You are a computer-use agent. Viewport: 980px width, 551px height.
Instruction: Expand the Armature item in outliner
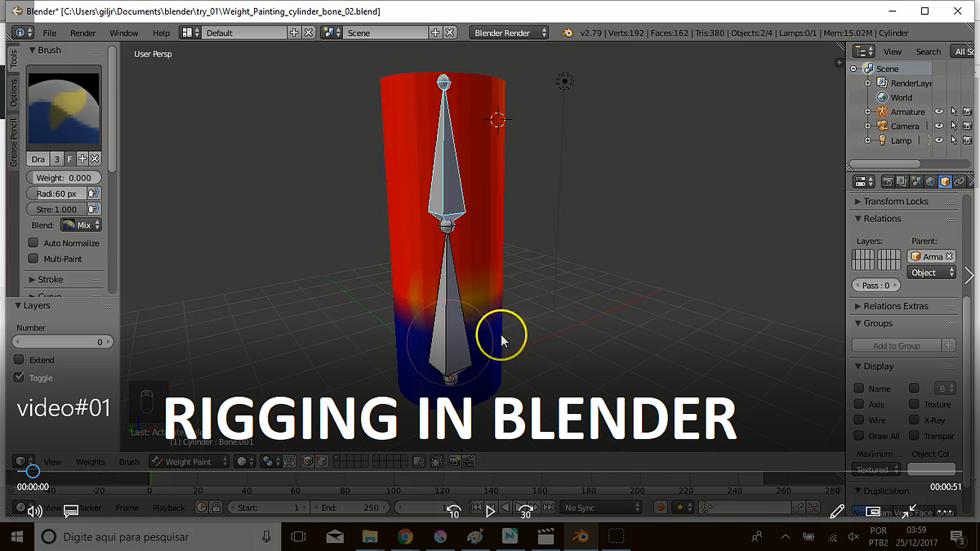[x=868, y=112]
